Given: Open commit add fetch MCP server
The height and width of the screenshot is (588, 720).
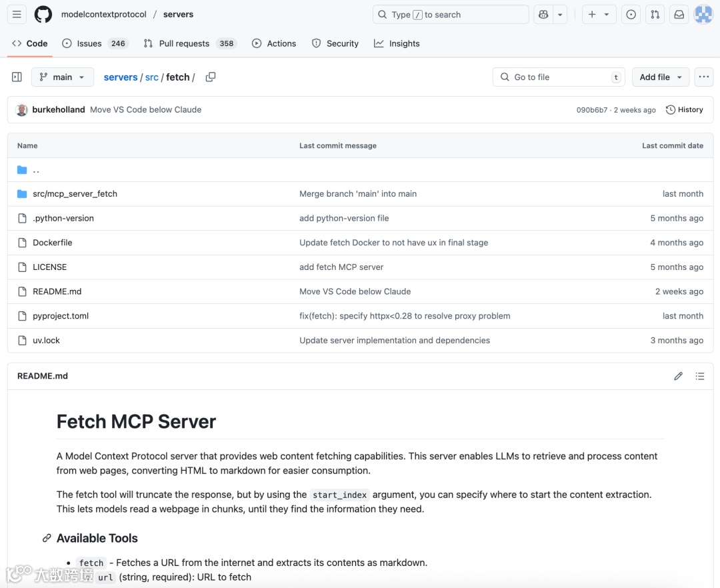Looking at the screenshot, I should pyautogui.click(x=341, y=267).
